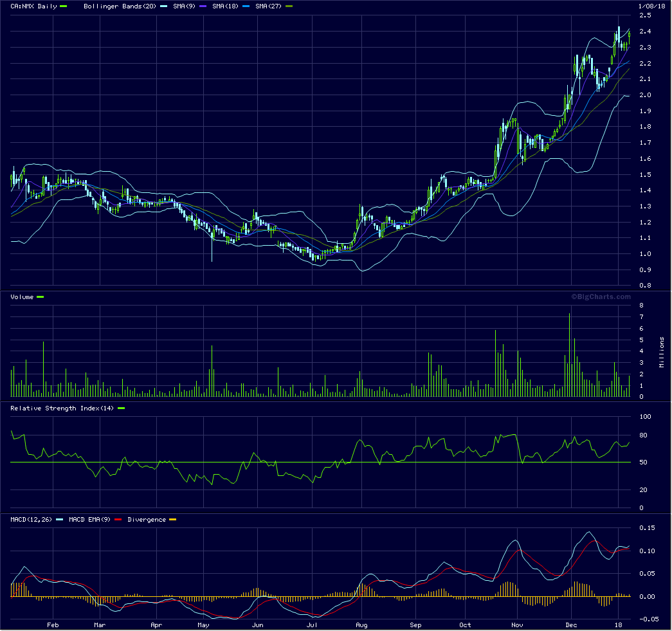Image resolution: width=672 pixels, height=631 pixels.
Task: Click the CA:NMX Daily green legend swatch
Action: [63, 6]
